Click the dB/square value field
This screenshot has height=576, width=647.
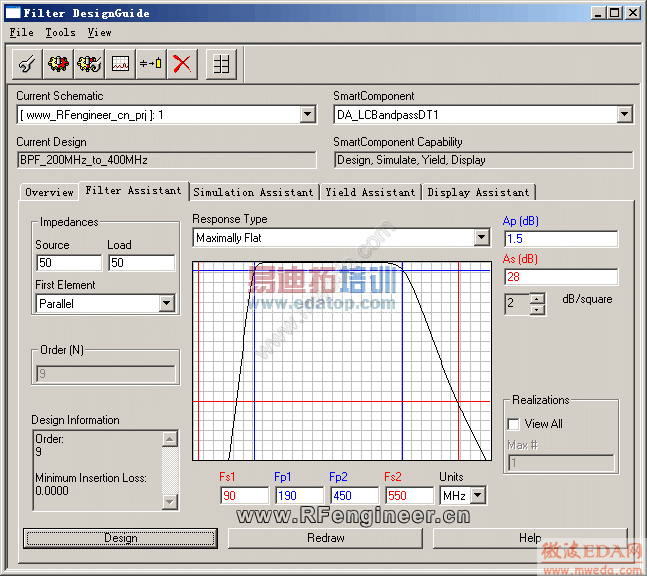click(517, 304)
